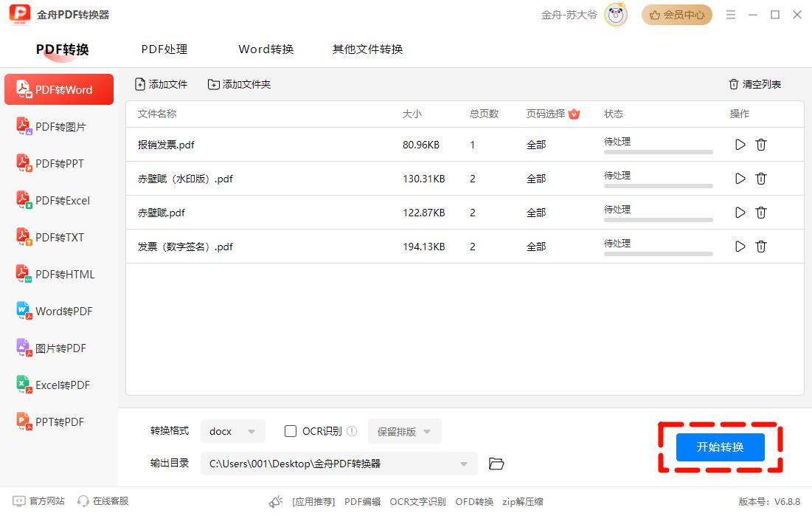Open output folder browse icon
Viewport: 812px width, 516px height.
click(x=496, y=464)
